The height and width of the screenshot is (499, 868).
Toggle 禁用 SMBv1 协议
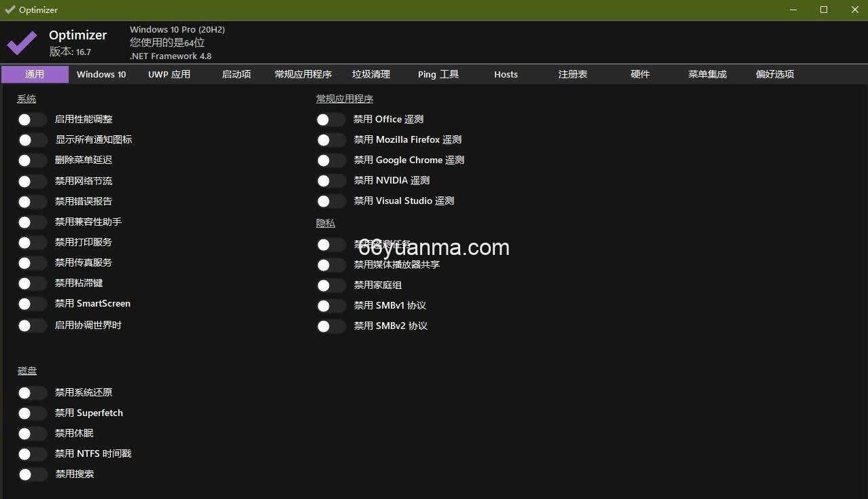tap(330, 305)
